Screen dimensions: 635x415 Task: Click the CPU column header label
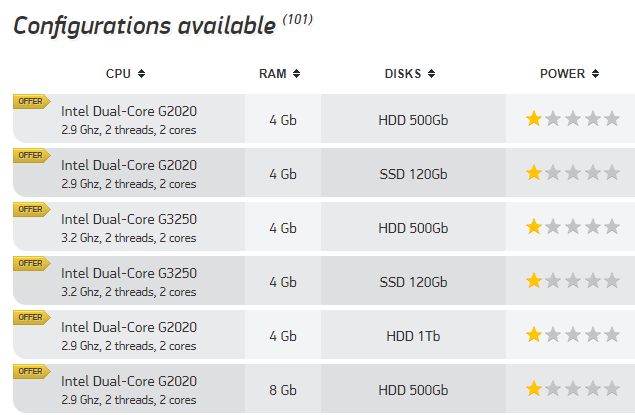point(118,74)
